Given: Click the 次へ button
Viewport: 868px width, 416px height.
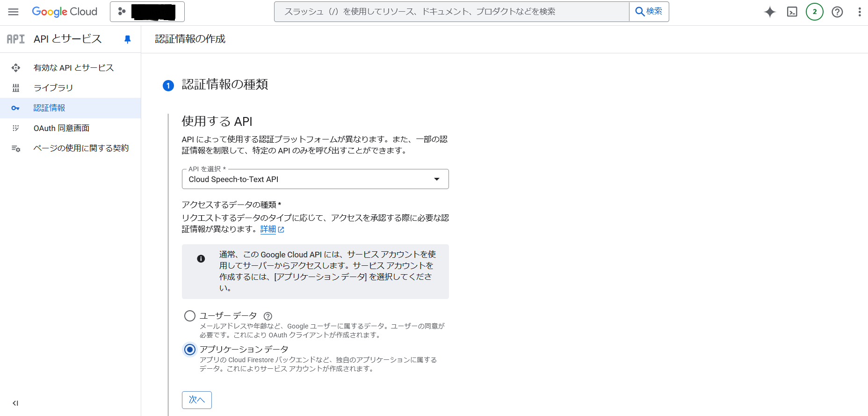Looking at the screenshot, I should coord(196,400).
